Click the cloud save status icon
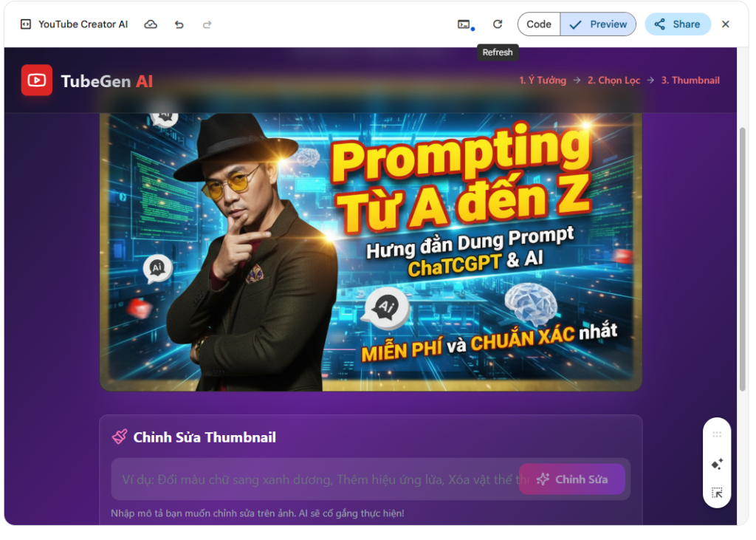756x540 pixels. click(151, 24)
